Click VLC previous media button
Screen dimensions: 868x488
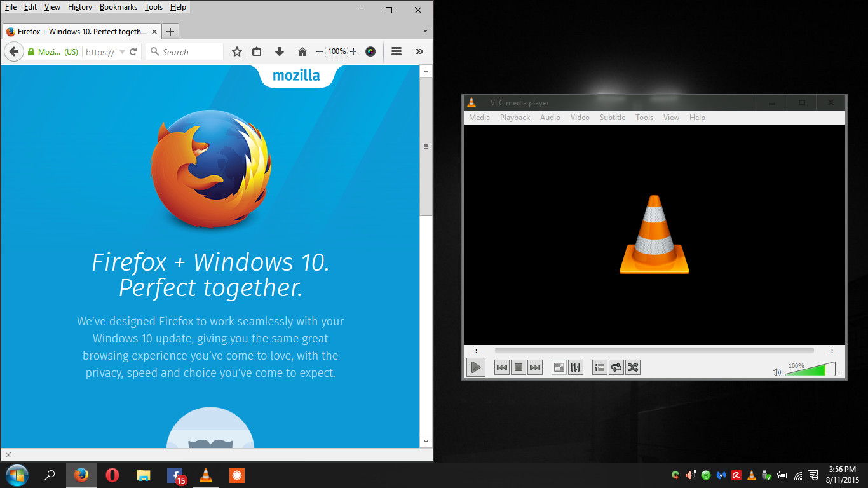tap(502, 367)
